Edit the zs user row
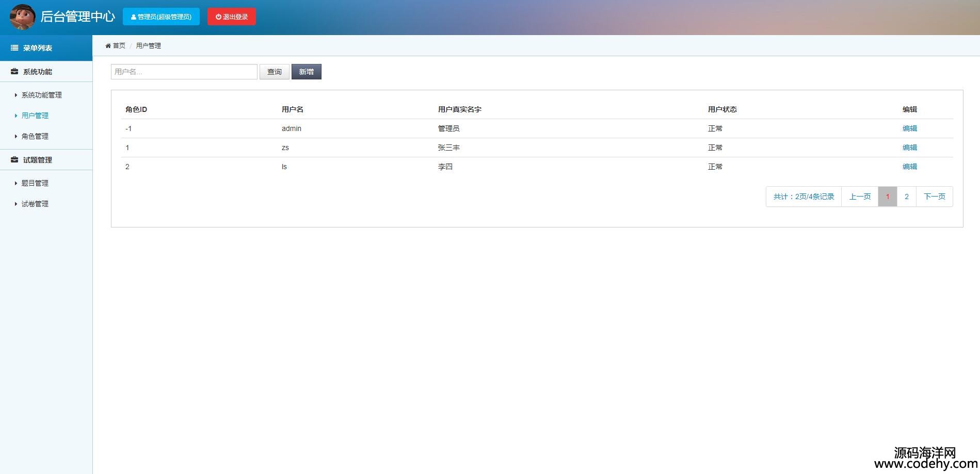This screenshot has width=980, height=474. 910,148
